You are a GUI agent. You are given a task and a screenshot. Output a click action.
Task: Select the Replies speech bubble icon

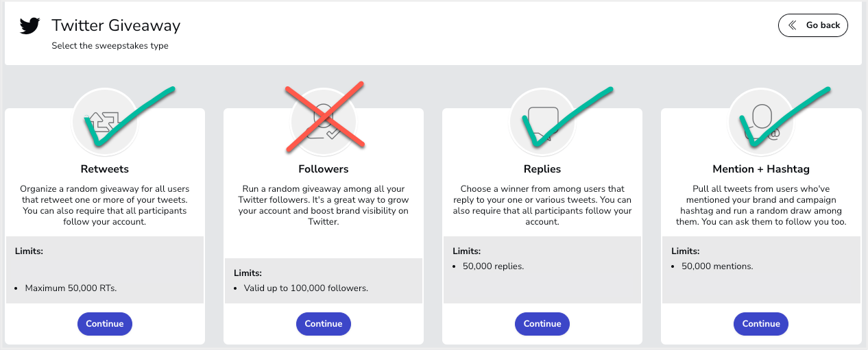click(542, 122)
